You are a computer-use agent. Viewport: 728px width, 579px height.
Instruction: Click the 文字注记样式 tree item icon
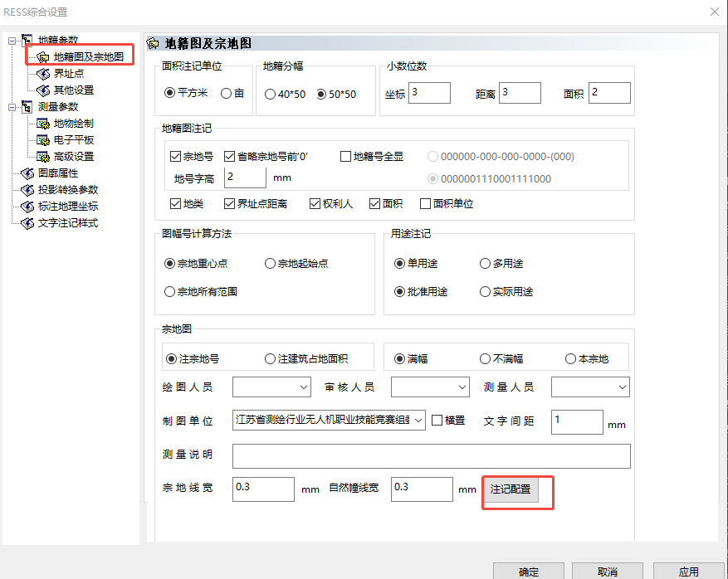pyautogui.click(x=27, y=223)
